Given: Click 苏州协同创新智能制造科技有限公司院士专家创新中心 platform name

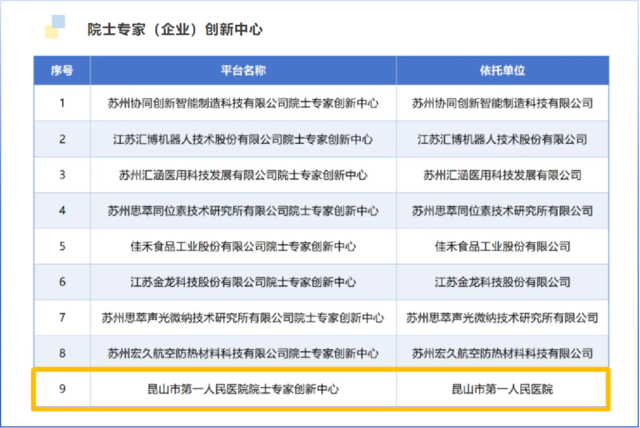Looking at the screenshot, I should 243,103.
